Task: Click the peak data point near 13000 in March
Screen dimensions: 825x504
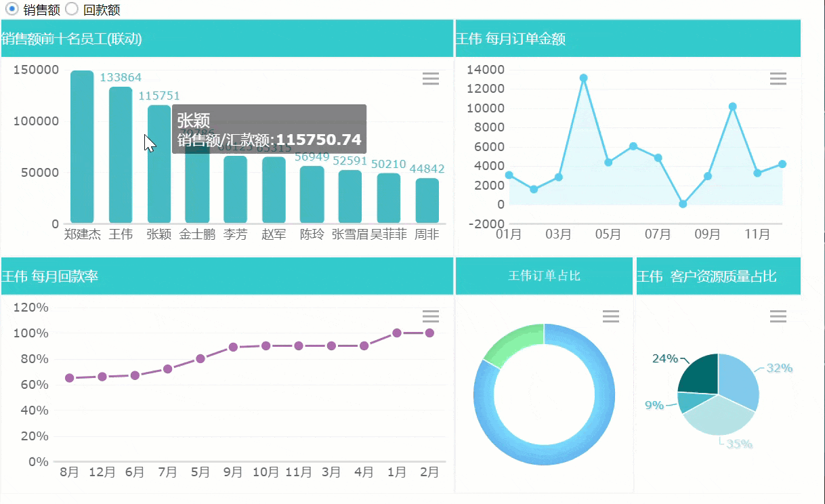Action: point(584,77)
